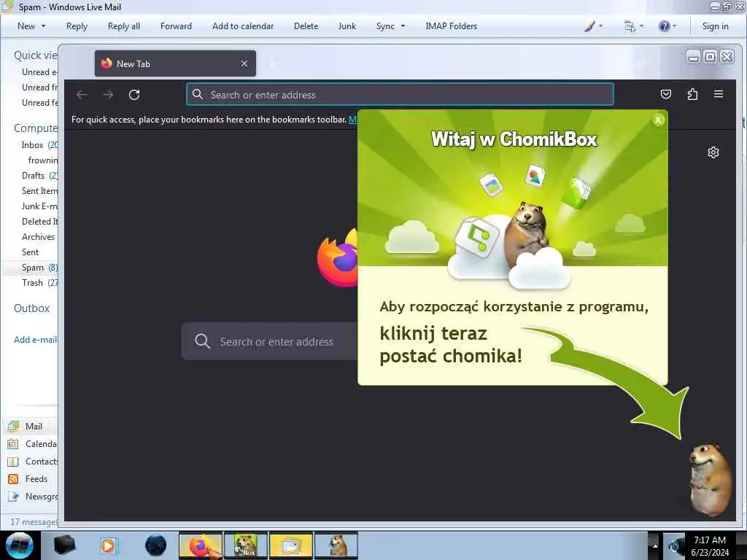
Task: Select Archives folder in Mail
Action: coord(38,237)
